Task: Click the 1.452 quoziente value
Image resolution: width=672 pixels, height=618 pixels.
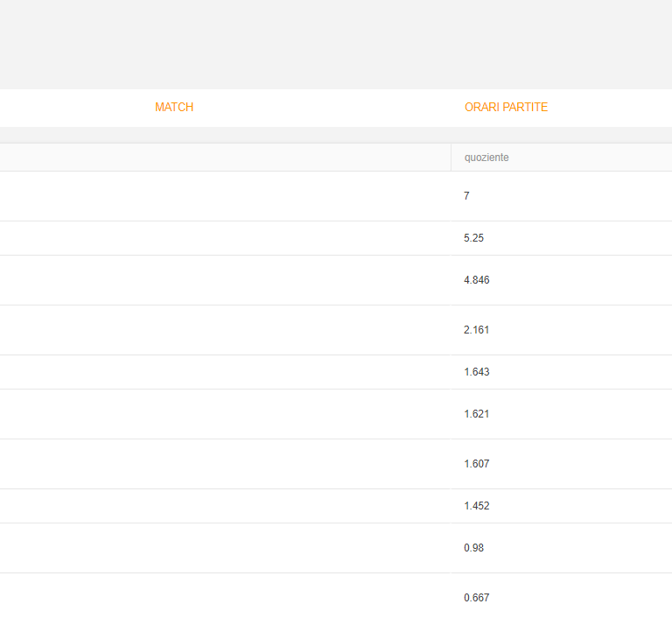Action: click(x=477, y=506)
